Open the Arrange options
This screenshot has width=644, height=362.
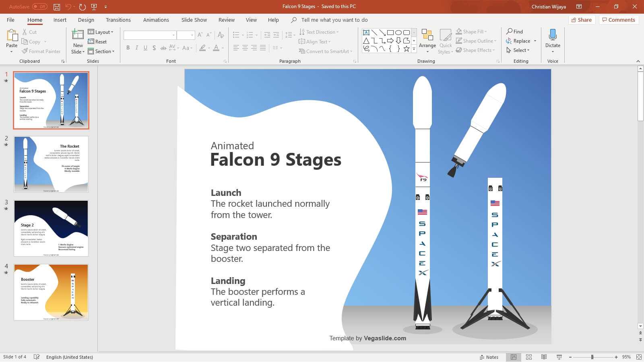click(427, 41)
